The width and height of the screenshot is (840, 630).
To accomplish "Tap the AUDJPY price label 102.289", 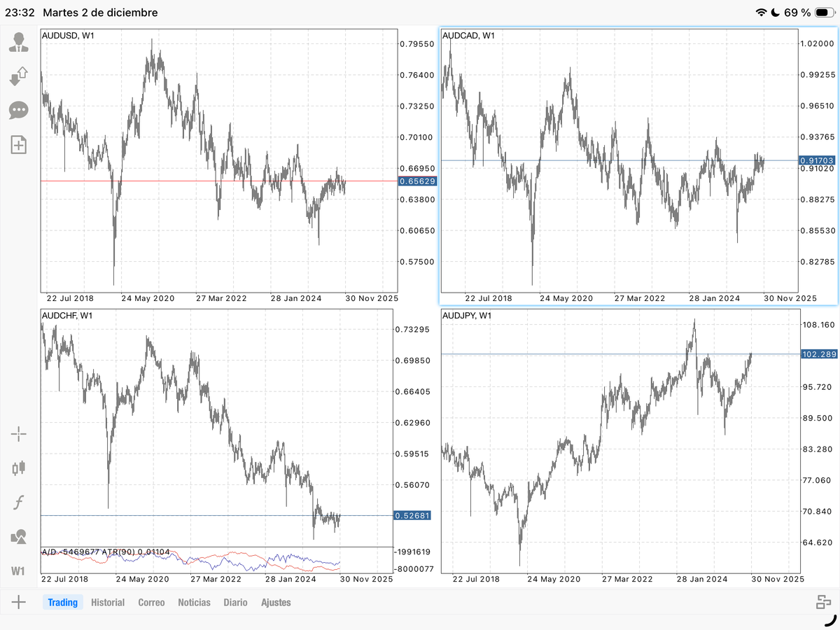I will coord(818,354).
